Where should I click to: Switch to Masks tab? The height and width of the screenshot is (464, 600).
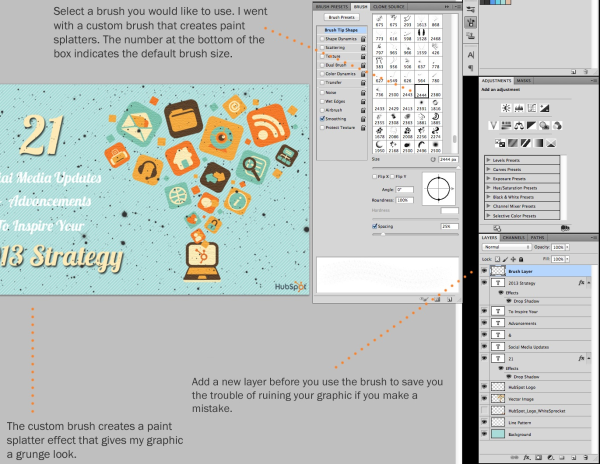(x=523, y=81)
